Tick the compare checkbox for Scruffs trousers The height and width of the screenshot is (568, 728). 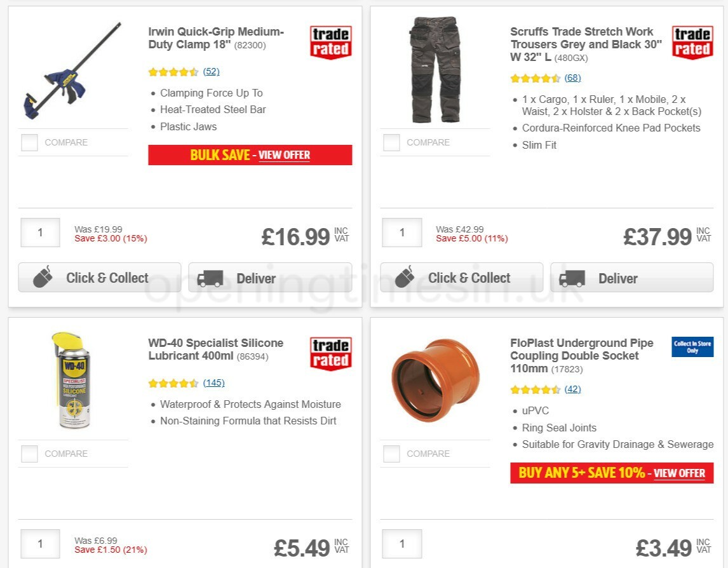391,142
